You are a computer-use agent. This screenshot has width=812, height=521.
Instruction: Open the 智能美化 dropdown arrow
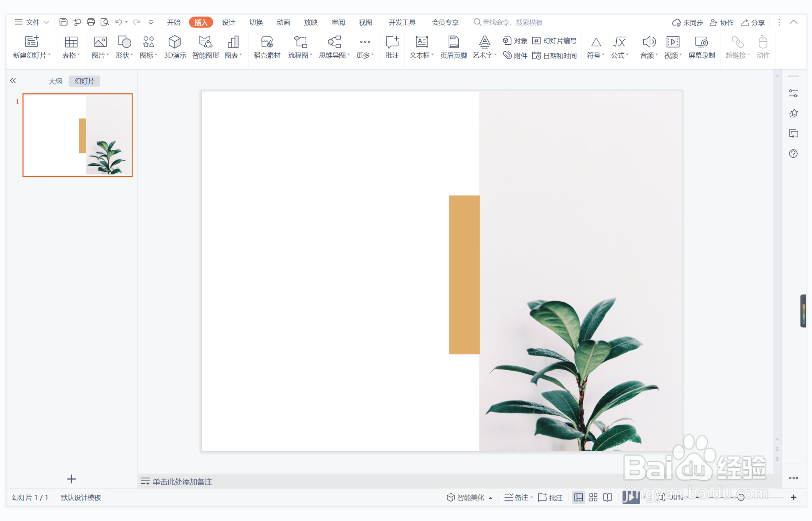(x=491, y=498)
